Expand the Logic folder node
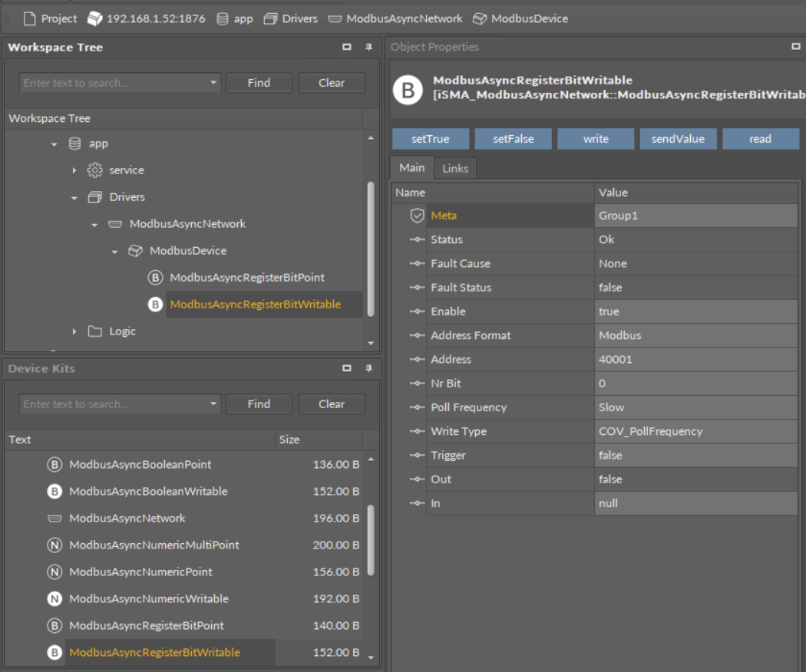This screenshot has height=672, width=806. coord(74,331)
